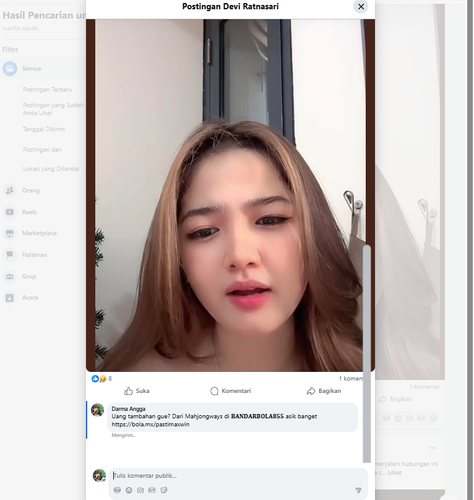Click Darma Angga's avatar beside the comment
The width and height of the screenshot is (474, 500).
coord(98,410)
